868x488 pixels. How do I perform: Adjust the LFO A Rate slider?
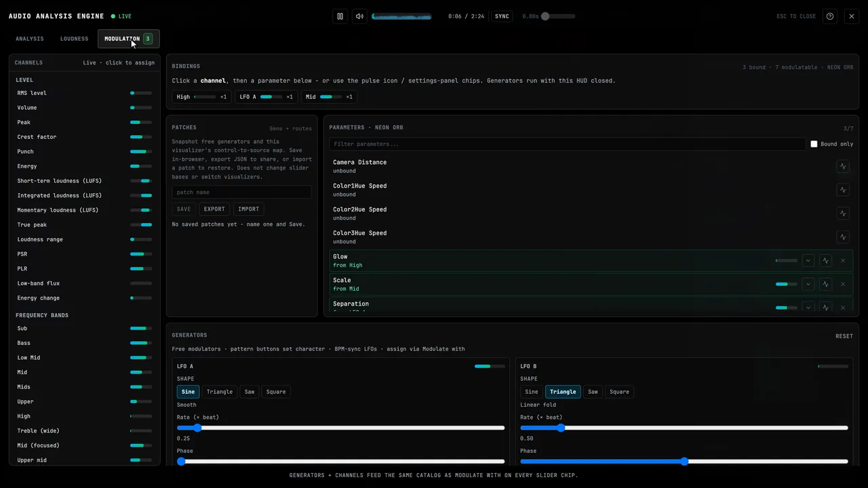(340, 428)
